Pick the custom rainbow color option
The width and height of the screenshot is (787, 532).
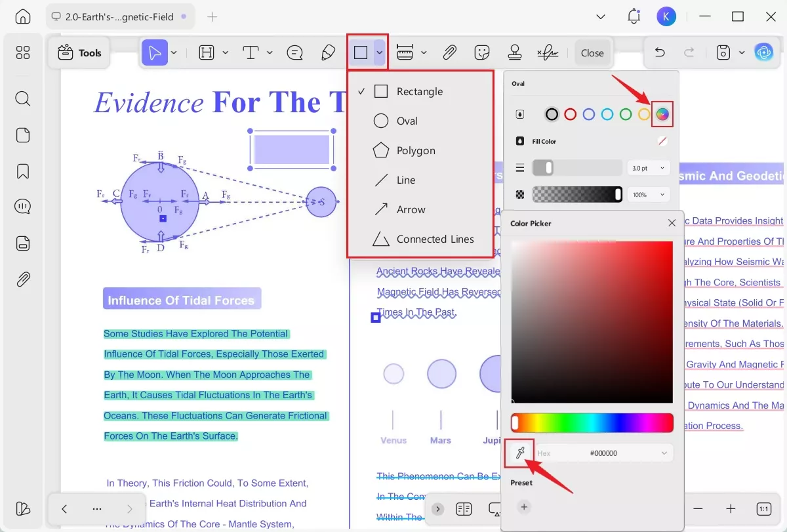click(x=662, y=115)
